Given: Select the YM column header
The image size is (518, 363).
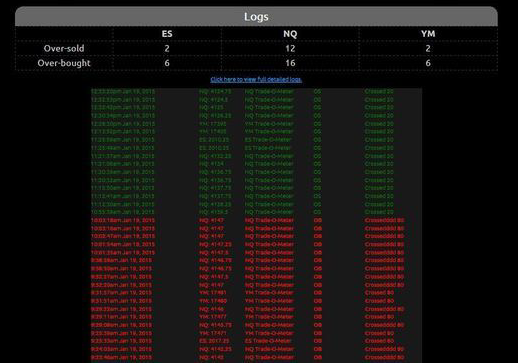Looking at the screenshot, I should point(428,34).
